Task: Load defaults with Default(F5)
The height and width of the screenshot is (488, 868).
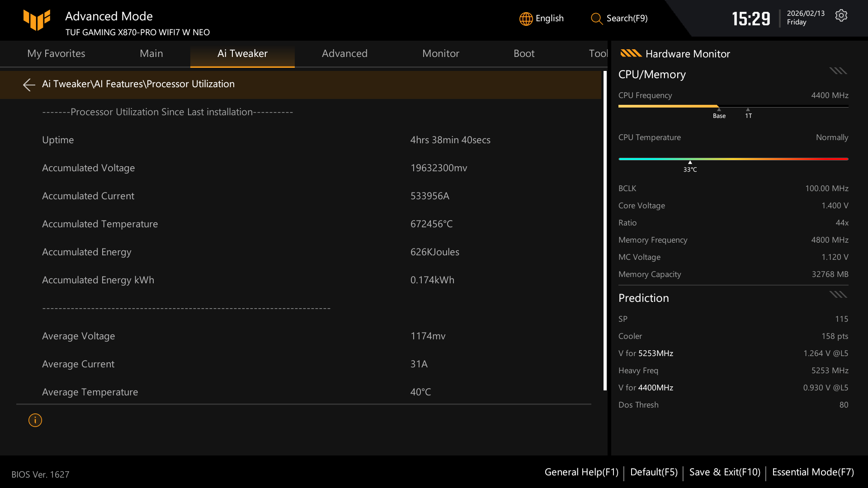Action: pyautogui.click(x=653, y=472)
